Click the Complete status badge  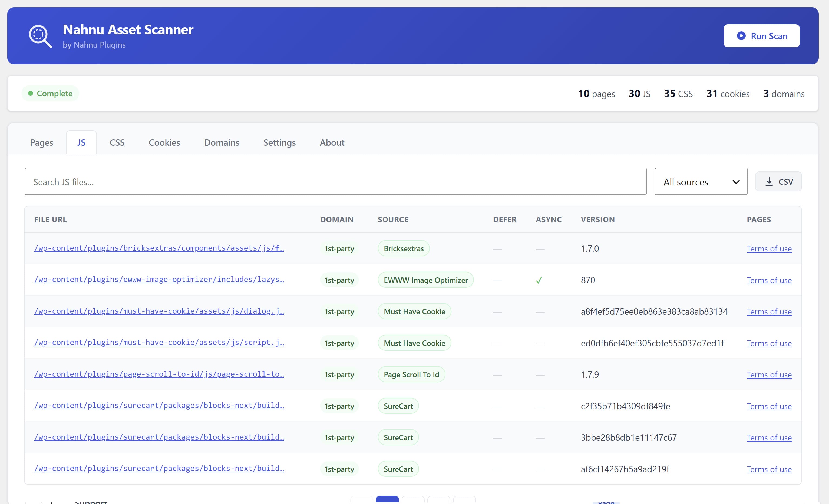[x=51, y=94]
